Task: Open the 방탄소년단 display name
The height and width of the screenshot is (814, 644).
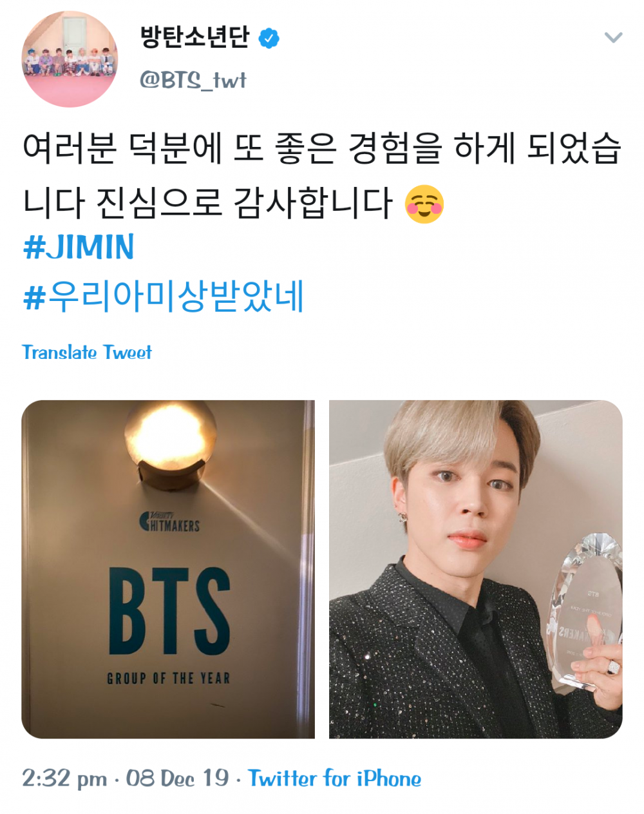Action: pos(194,37)
